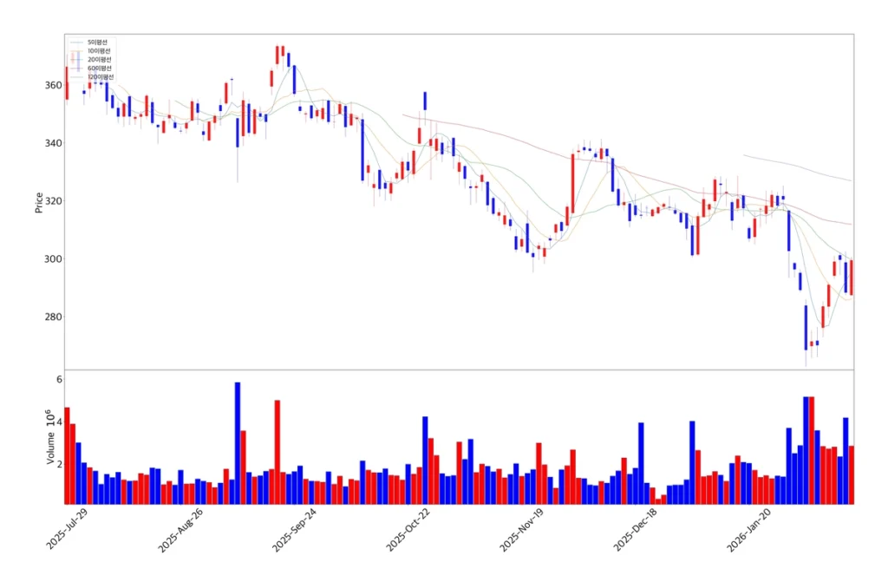The width and height of the screenshot is (888, 588).
Task: Click the 360 price tick label
Action: (52, 85)
